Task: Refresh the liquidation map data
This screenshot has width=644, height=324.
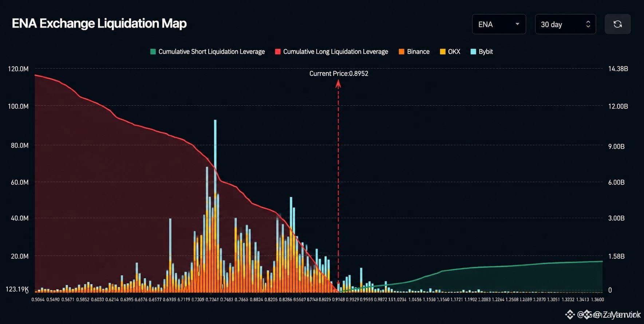Action: (x=617, y=24)
